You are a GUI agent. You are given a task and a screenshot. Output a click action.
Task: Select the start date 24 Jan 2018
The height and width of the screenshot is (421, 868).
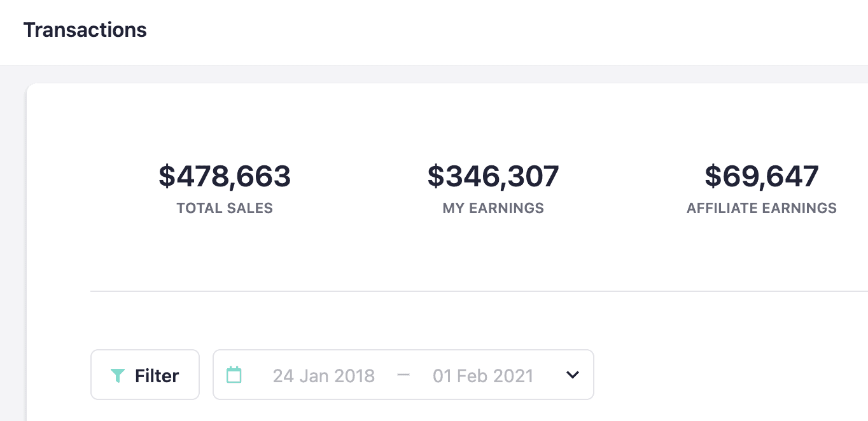tap(323, 376)
